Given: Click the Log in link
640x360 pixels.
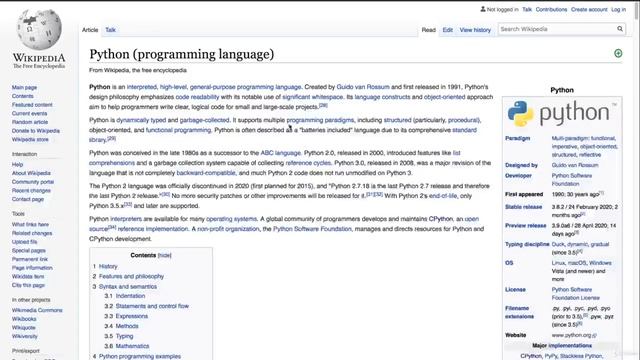Looking at the screenshot, I should point(618,9).
